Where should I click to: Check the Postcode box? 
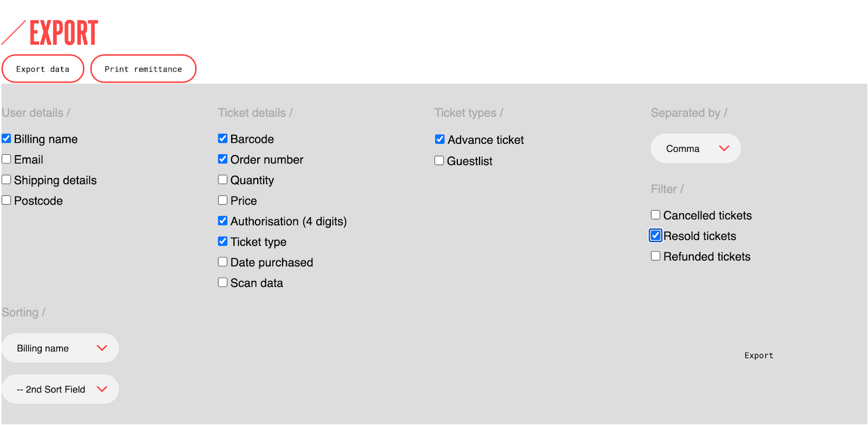[7, 200]
